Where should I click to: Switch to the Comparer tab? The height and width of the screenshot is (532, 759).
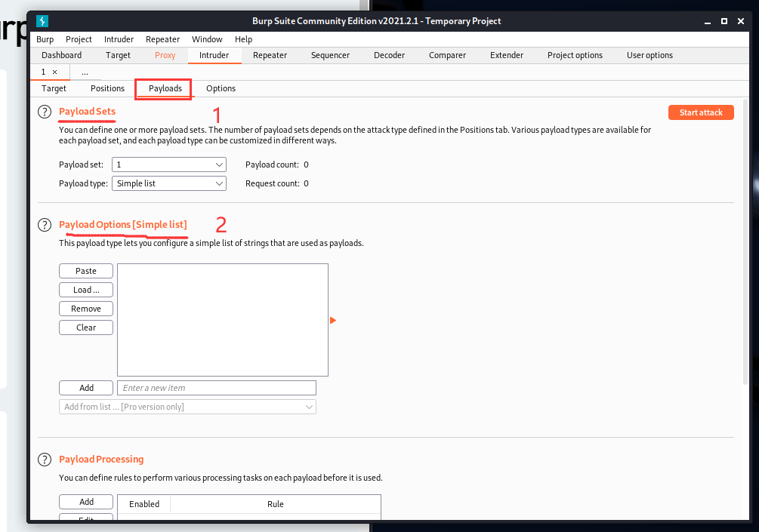[447, 55]
